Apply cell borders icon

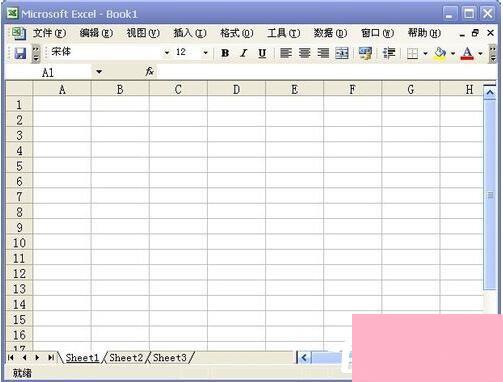412,53
